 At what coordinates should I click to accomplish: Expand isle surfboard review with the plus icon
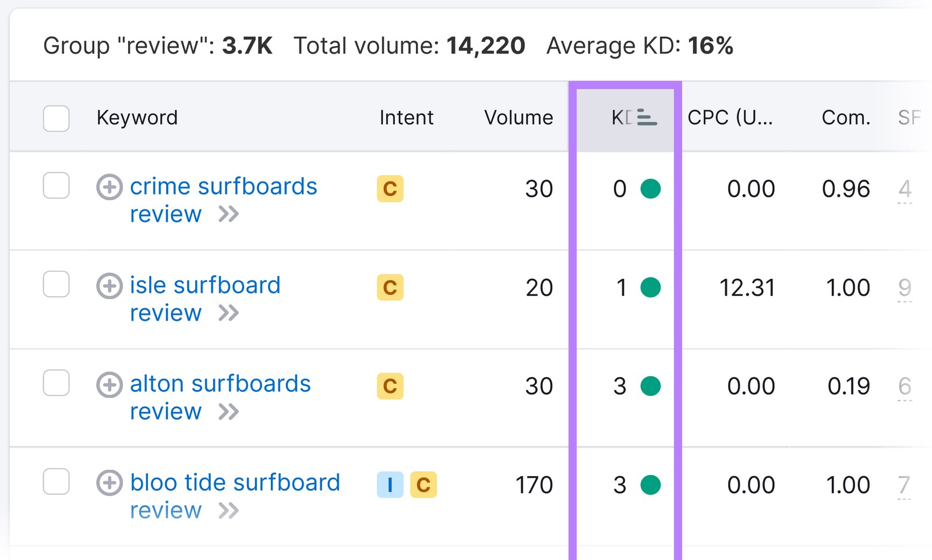pos(109,286)
